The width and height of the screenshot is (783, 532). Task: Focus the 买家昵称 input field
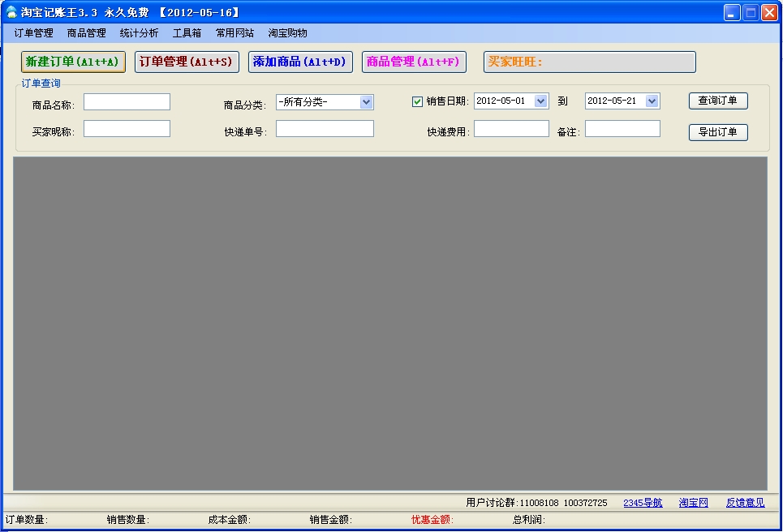[127, 129]
